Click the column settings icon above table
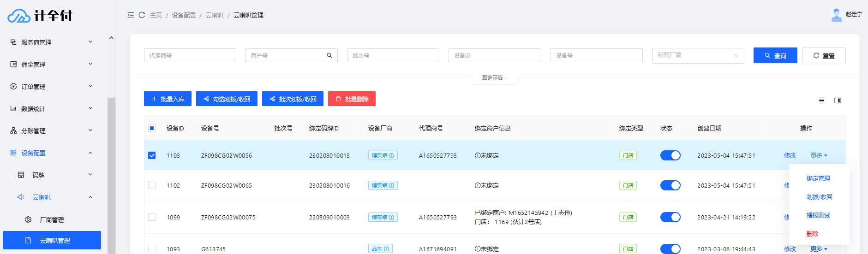 [838, 100]
